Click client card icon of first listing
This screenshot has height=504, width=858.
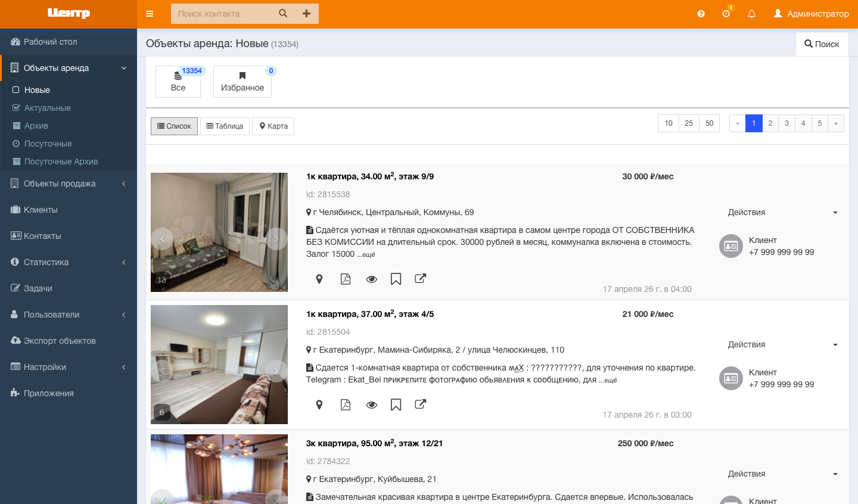(730, 246)
